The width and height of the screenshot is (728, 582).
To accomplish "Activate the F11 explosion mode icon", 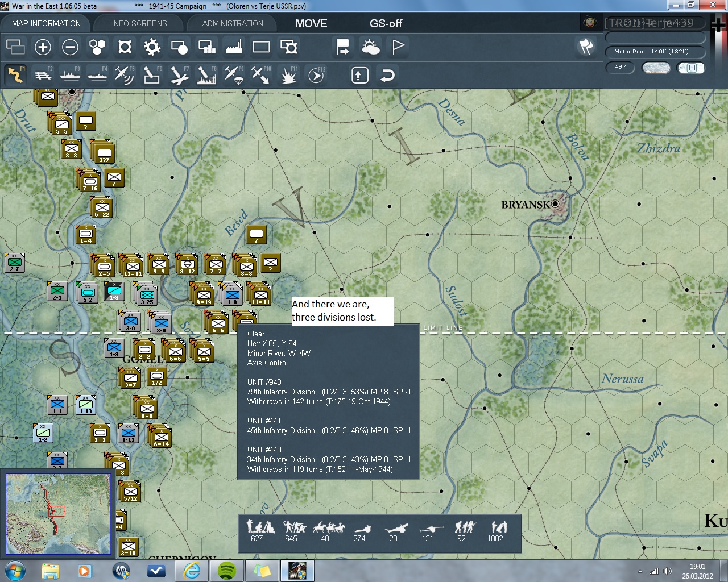I will coord(288,75).
